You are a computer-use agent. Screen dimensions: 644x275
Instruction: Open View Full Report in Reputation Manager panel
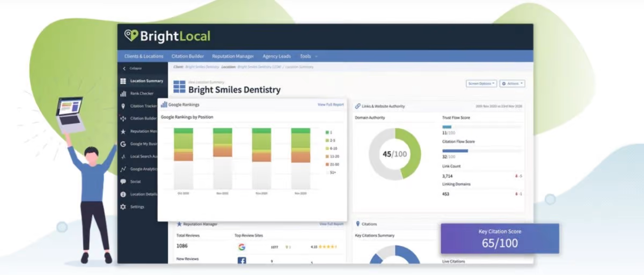tap(331, 224)
